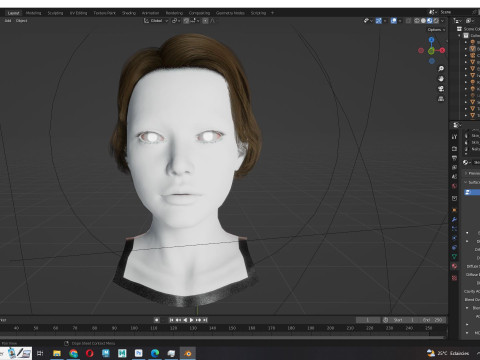
Task: Open the orange Object properties tab
Action: pos(454,210)
